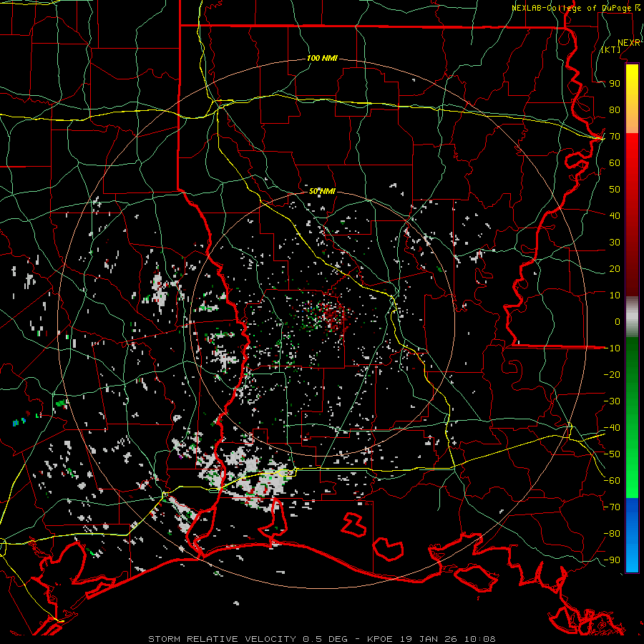Select the -10 value on velocity scale
Image resolution: width=644 pixels, height=644 pixels.
coord(612,348)
